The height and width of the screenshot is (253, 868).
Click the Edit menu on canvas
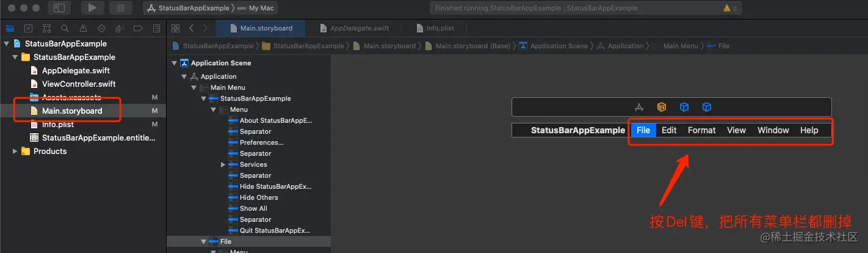(669, 130)
